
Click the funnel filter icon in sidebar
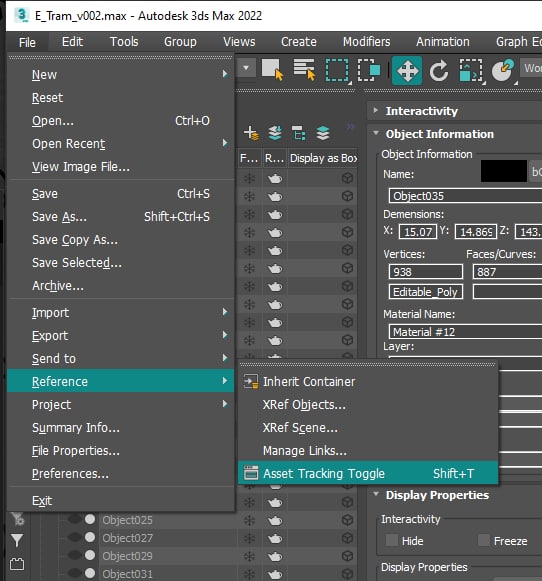17,540
